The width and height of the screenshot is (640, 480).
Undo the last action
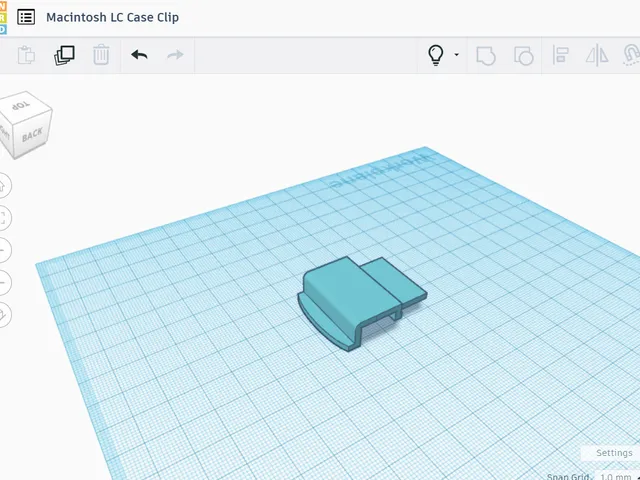pyautogui.click(x=139, y=55)
